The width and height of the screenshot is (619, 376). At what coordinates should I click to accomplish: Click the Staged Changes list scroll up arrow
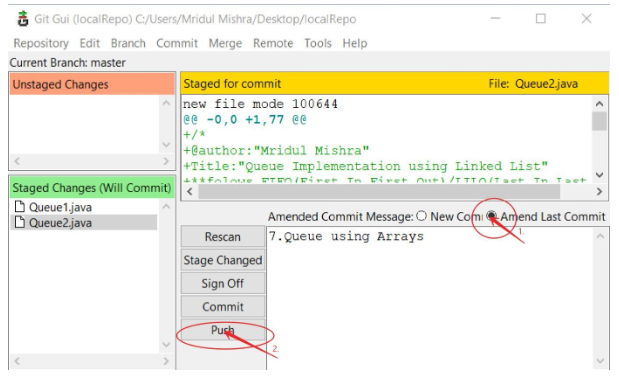[x=166, y=206]
